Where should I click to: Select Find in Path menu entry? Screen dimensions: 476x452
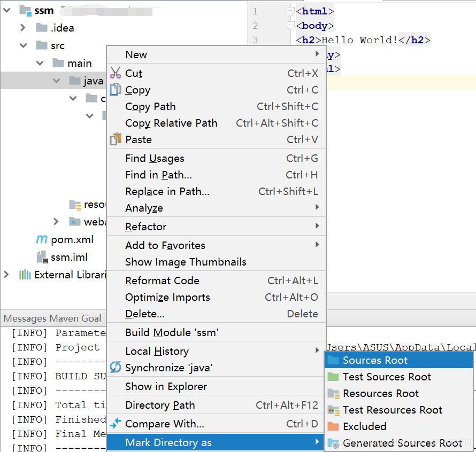[217, 175]
